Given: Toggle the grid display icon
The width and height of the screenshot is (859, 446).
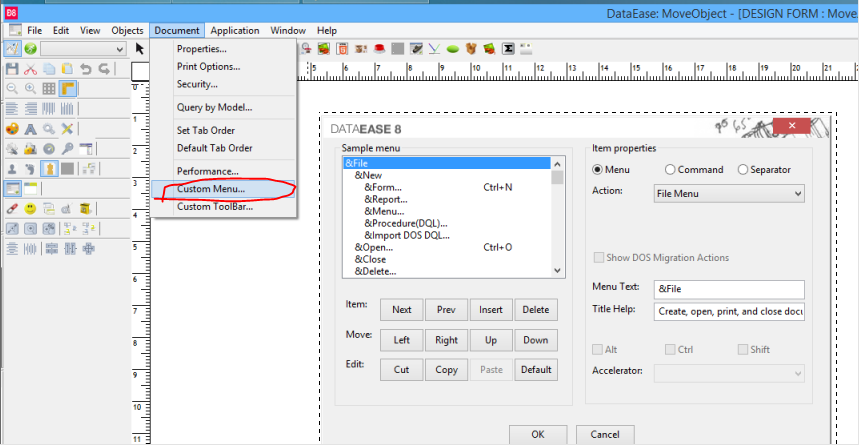Looking at the screenshot, I should 49,88.
